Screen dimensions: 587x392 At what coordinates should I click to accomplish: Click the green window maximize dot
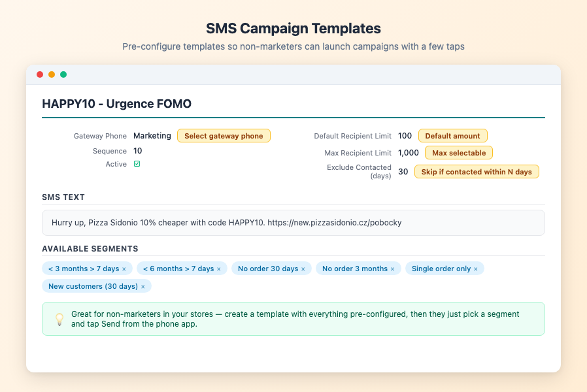pyautogui.click(x=63, y=74)
